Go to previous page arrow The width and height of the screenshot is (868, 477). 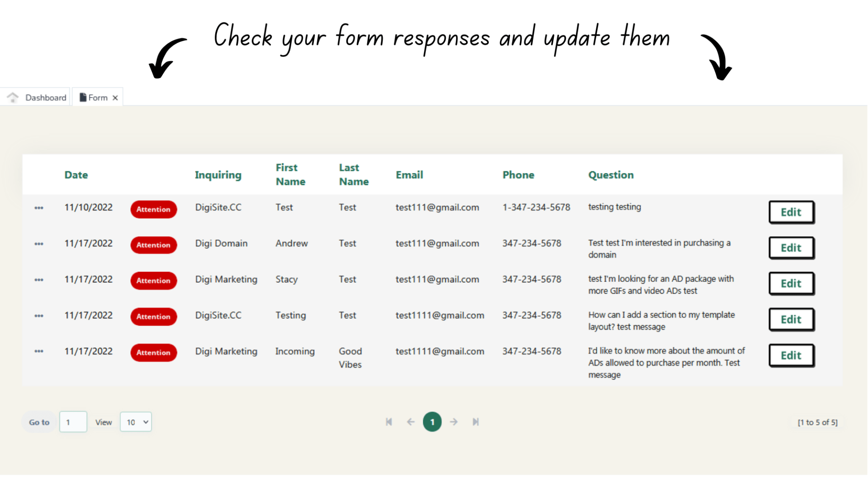click(x=410, y=422)
